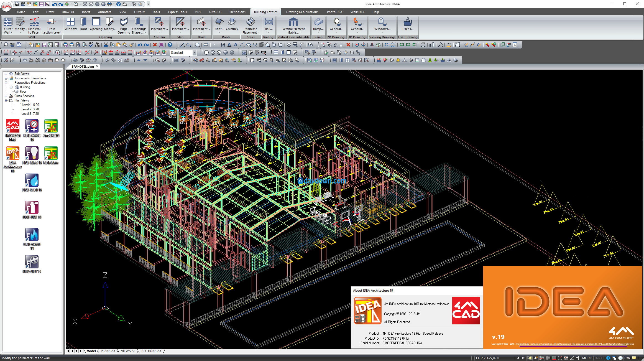Select Level:3 7.20 plan view
Screen dimensions: 644x361
pyautogui.click(x=30, y=114)
